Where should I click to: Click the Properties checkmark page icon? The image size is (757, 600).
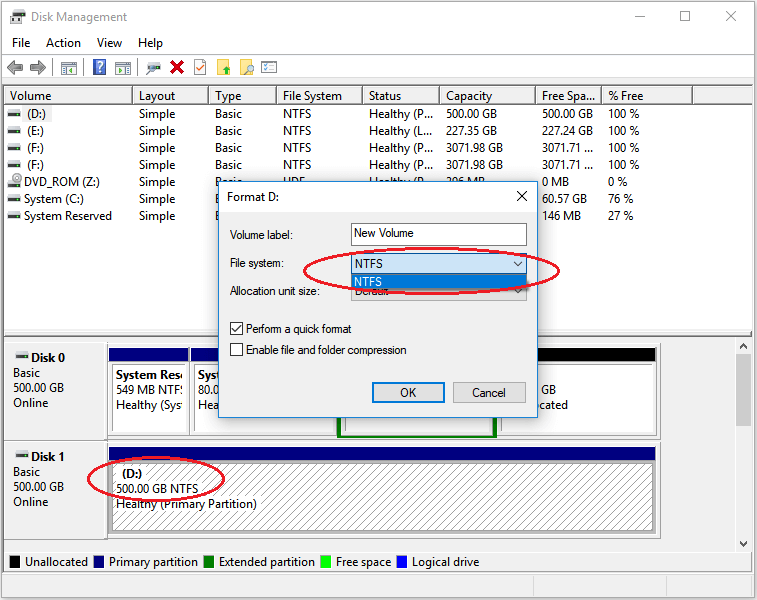pos(200,67)
